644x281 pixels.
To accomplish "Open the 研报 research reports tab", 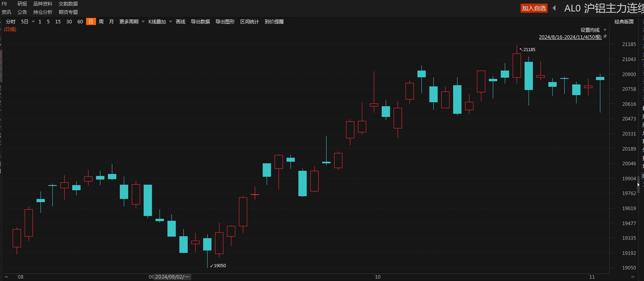I will [22, 4].
